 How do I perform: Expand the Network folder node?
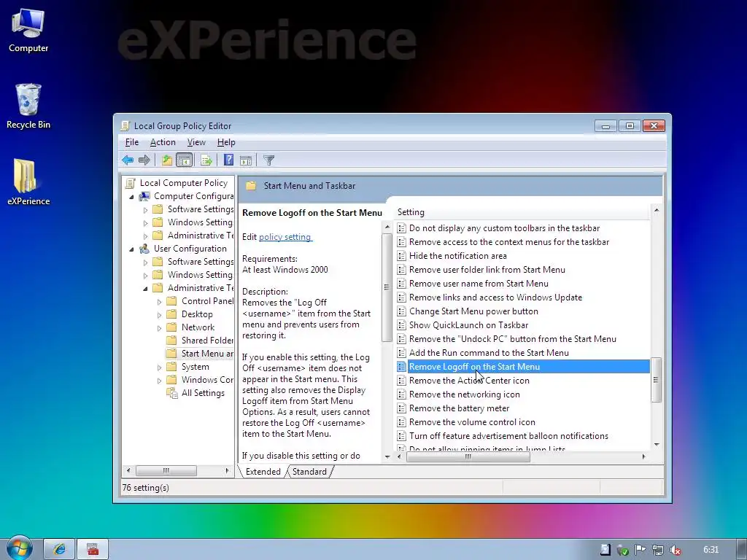[159, 327]
